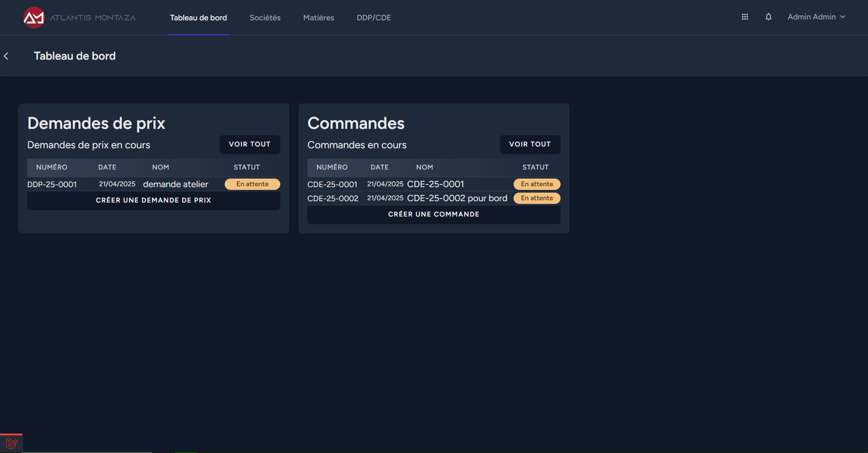Click Créer une commande button

coord(434,214)
